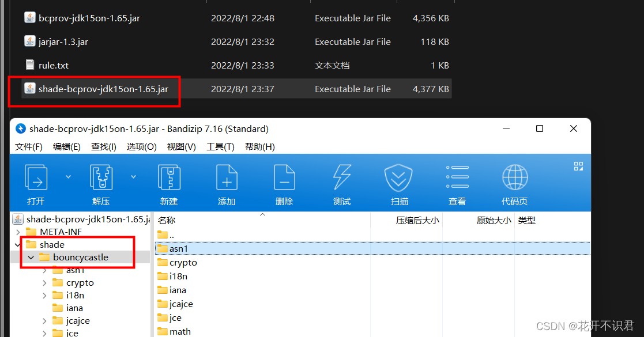The image size is (644, 337).
Task: Select shade folder in tree
Action: click(45, 245)
